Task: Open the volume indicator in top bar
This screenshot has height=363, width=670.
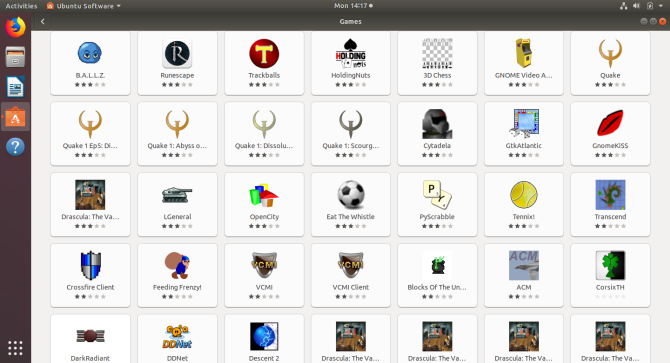Action: click(x=636, y=6)
